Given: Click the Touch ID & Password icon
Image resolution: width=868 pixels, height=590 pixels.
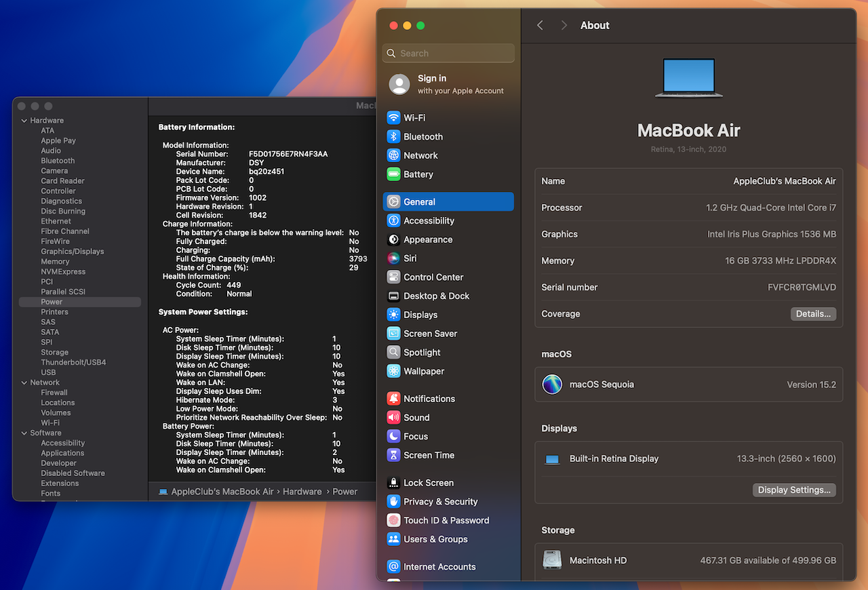Looking at the screenshot, I should pyautogui.click(x=393, y=520).
